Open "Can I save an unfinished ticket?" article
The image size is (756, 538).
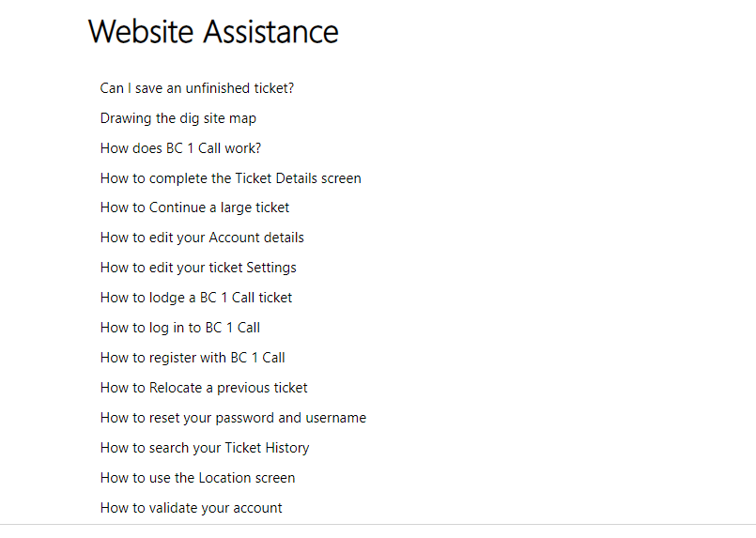coord(197,88)
